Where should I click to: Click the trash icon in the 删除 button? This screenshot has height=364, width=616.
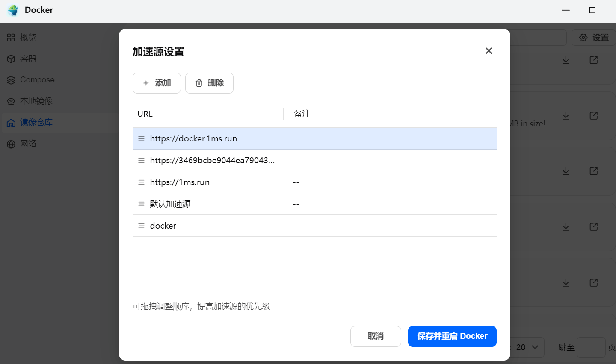coord(199,83)
